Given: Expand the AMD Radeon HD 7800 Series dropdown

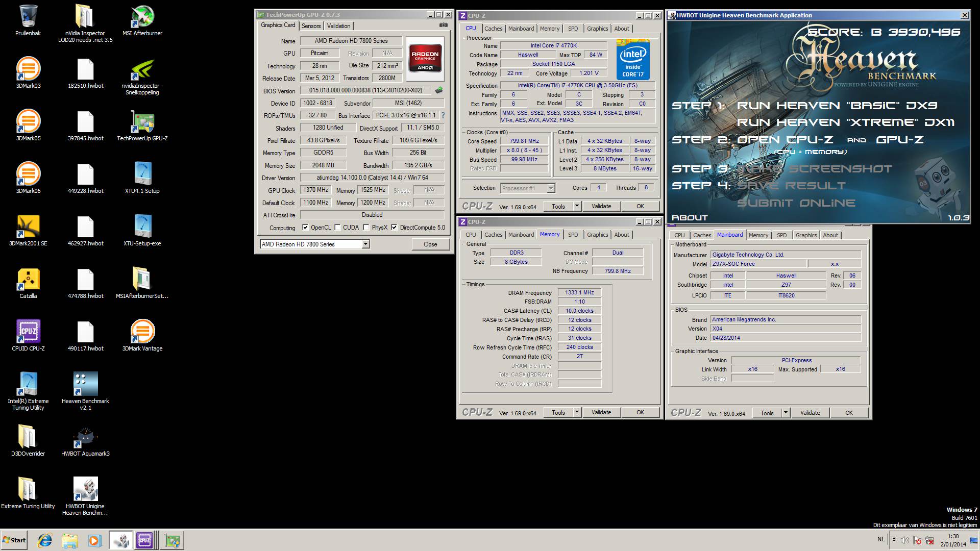Looking at the screenshot, I should 365,244.
